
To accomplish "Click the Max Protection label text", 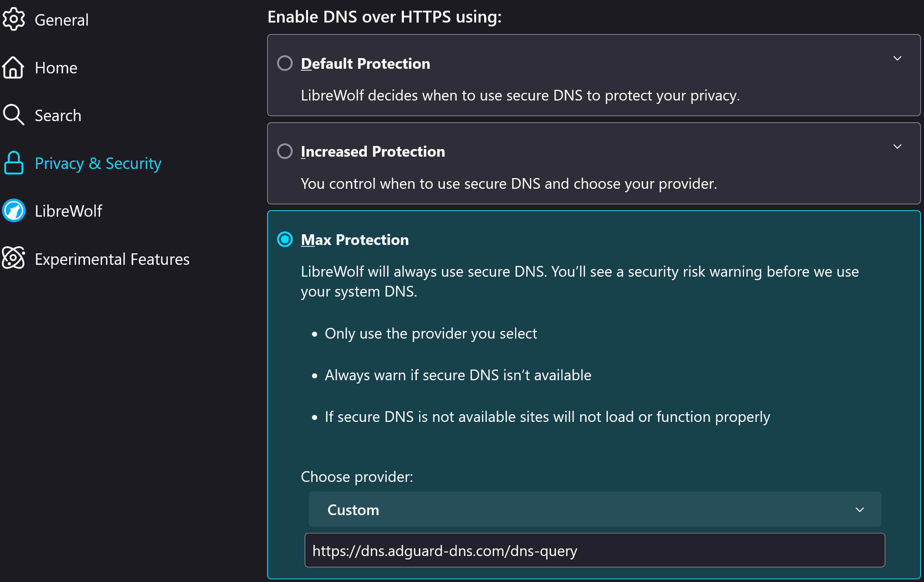I will coord(355,240).
